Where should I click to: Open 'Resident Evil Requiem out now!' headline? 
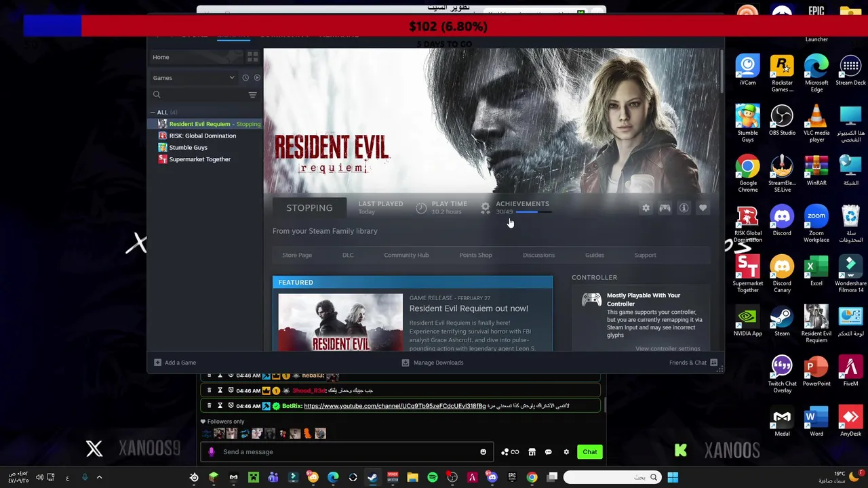[x=469, y=308]
